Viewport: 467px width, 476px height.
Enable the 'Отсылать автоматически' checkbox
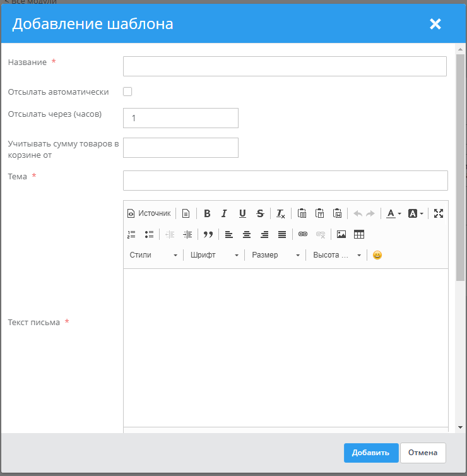pos(127,92)
